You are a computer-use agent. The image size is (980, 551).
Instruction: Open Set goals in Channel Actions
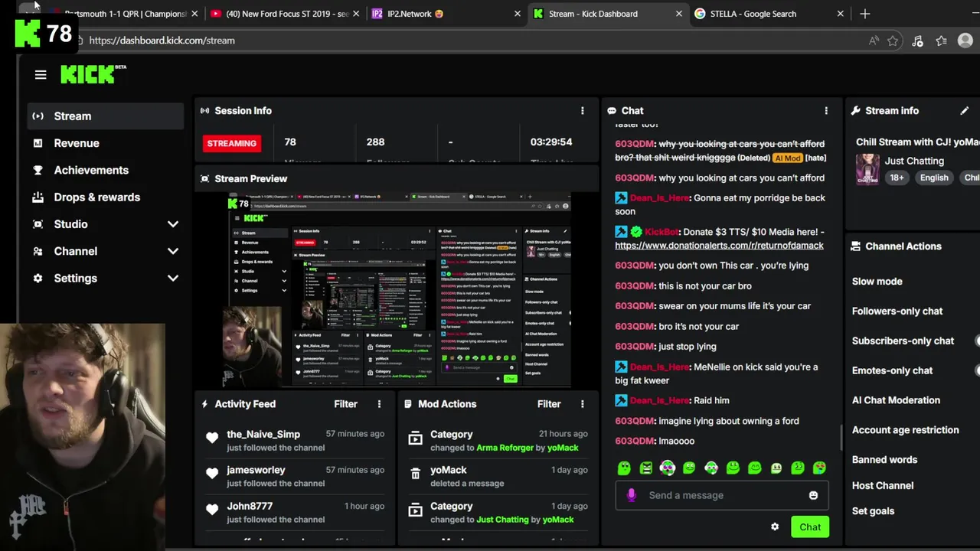[873, 511]
